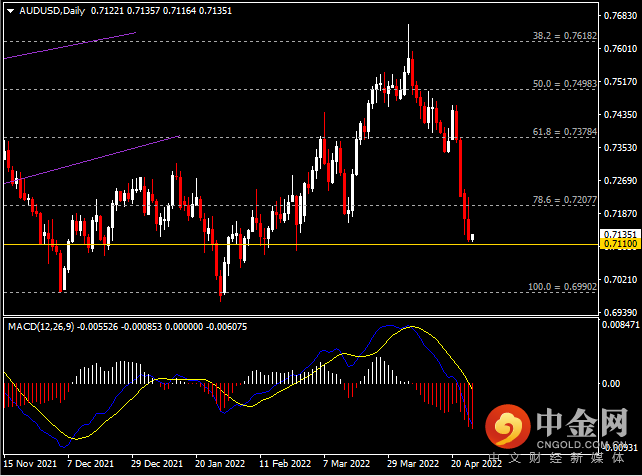Image resolution: width=642 pixels, height=476 pixels.
Task: Select the MACD(12,26,9) indicator label
Action: 41,327
